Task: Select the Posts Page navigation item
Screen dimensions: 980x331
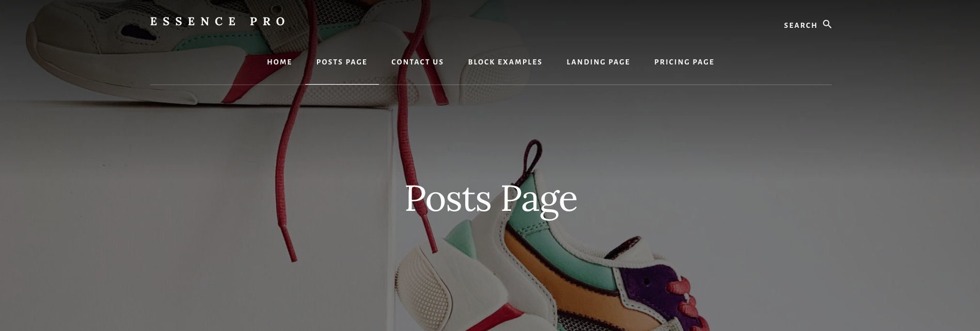Action: pos(342,62)
